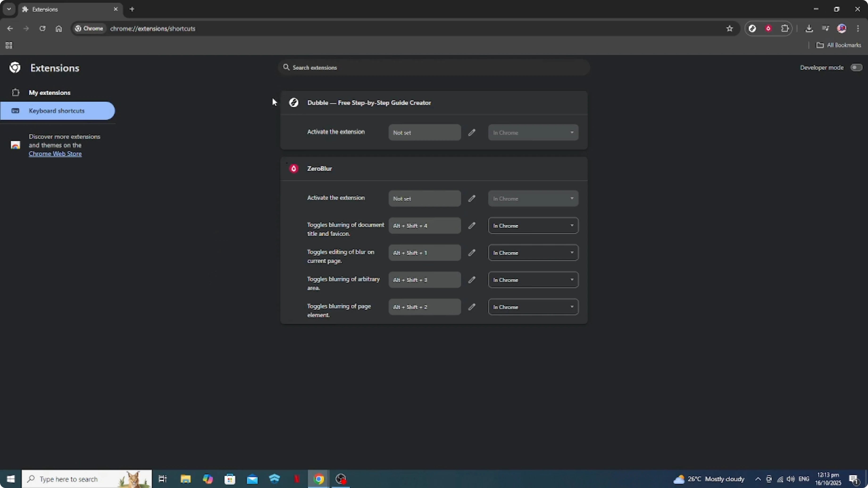
Task: Open the Downloads icon in toolbar
Action: pos(809,28)
